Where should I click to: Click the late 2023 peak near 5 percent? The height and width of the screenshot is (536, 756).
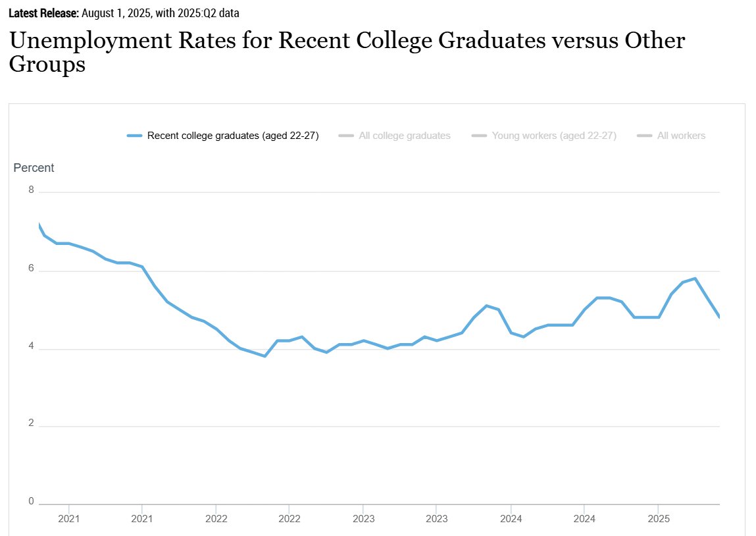tap(486, 306)
